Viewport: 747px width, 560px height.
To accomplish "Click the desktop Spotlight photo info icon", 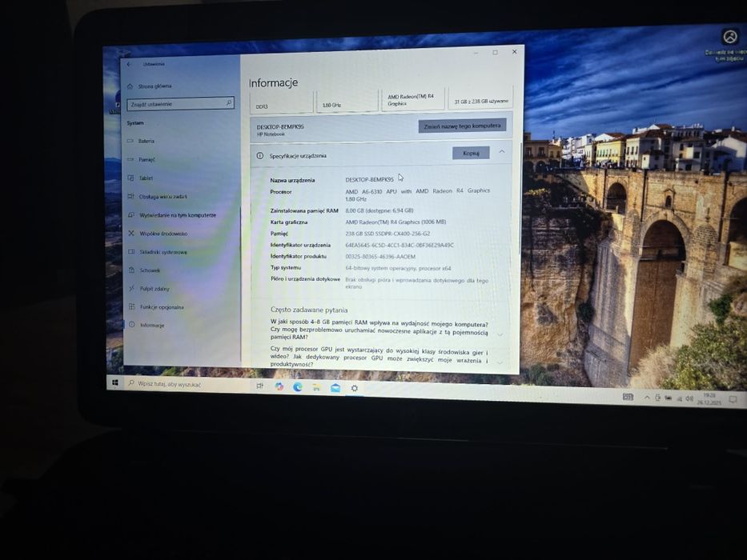I will pos(730,36).
